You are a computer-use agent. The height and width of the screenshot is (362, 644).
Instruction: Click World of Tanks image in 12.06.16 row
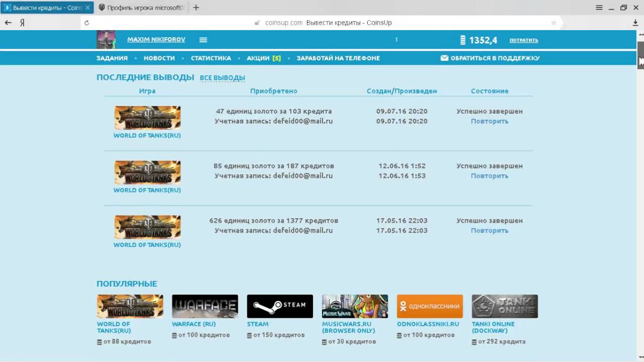pyautogui.click(x=147, y=172)
